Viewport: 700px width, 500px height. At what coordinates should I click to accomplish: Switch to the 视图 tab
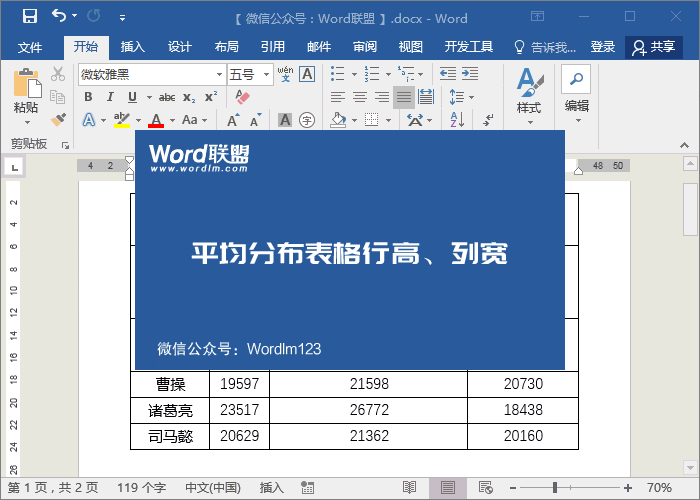[410, 46]
